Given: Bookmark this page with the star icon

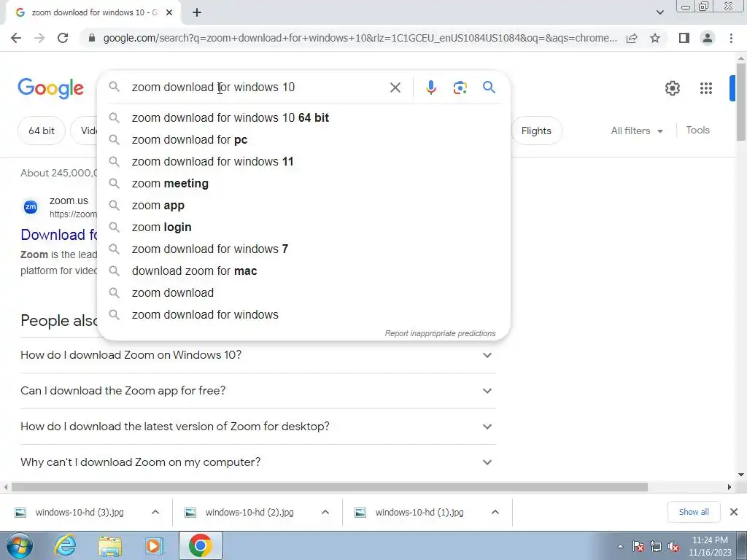Looking at the screenshot, I should click(x=655, y=38).
